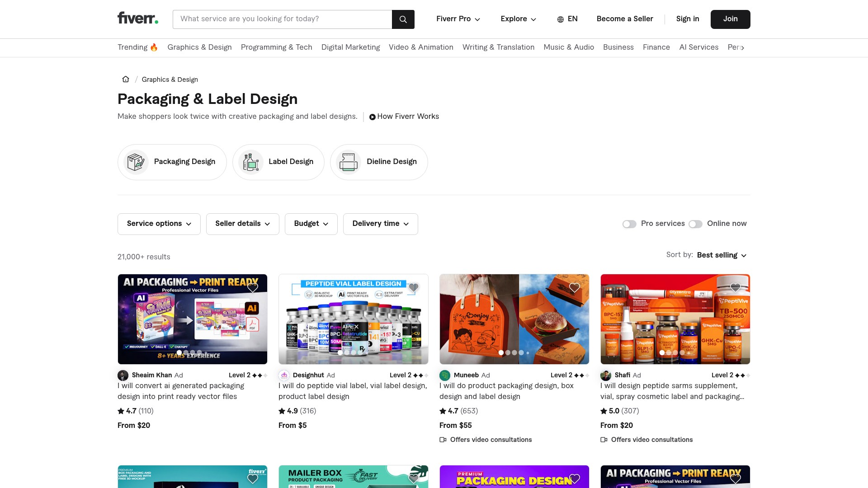Click Designhut's avatar

pyautogui.click(x=284, y=375)
